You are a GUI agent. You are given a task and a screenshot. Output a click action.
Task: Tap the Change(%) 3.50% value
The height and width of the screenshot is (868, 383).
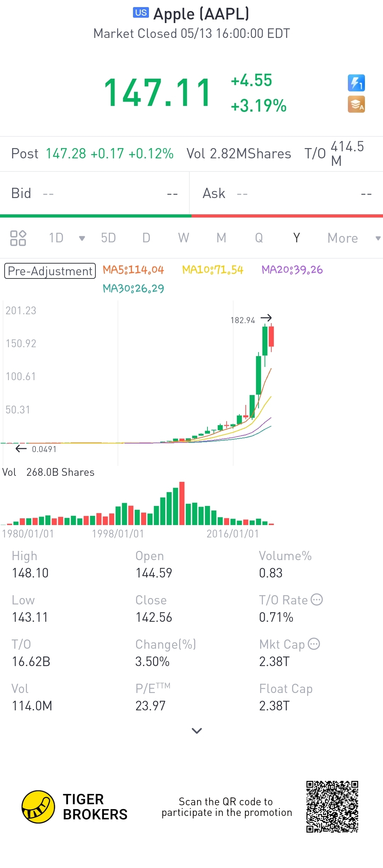(x=152, y=661)
